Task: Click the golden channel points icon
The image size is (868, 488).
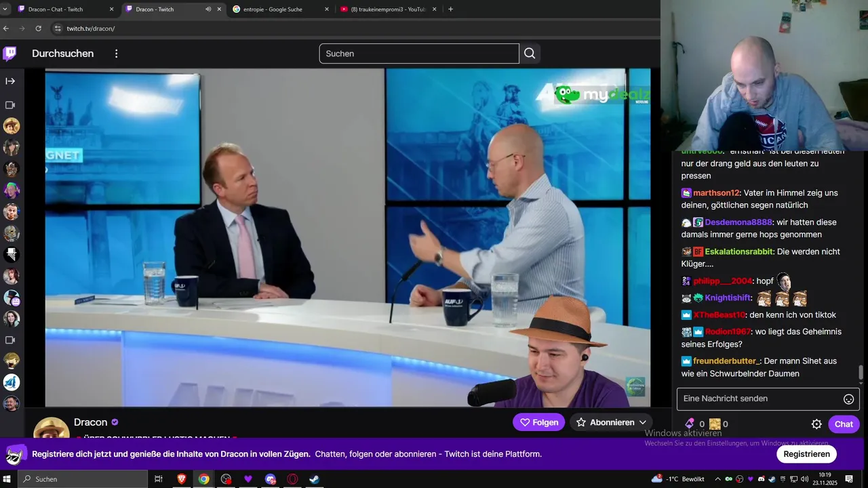Action: (x=715, y=424)
